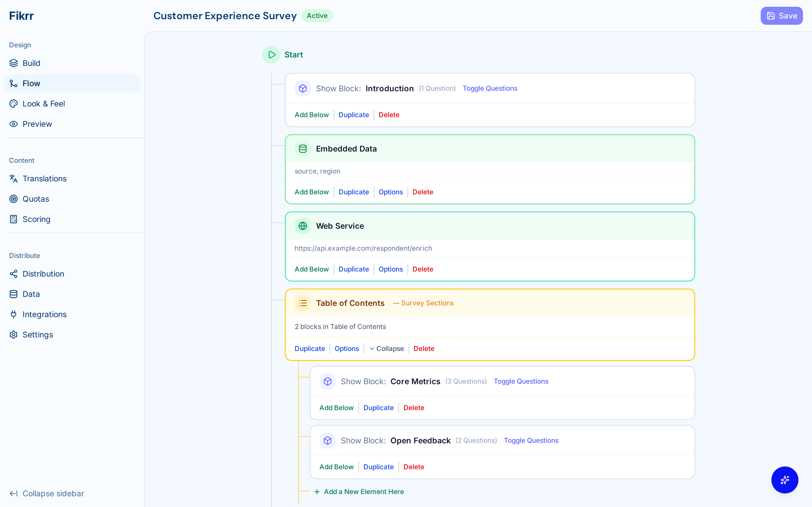
Task: Select the Flow icon in the sidebar
Action: [x=14, y=83]
